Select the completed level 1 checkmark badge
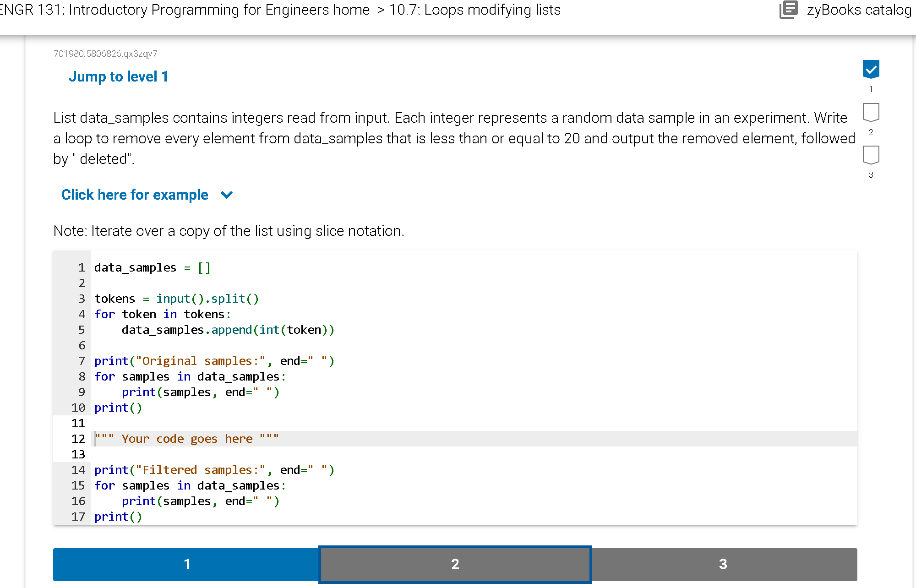The image size is (916, 588). [x=871, y=69]
